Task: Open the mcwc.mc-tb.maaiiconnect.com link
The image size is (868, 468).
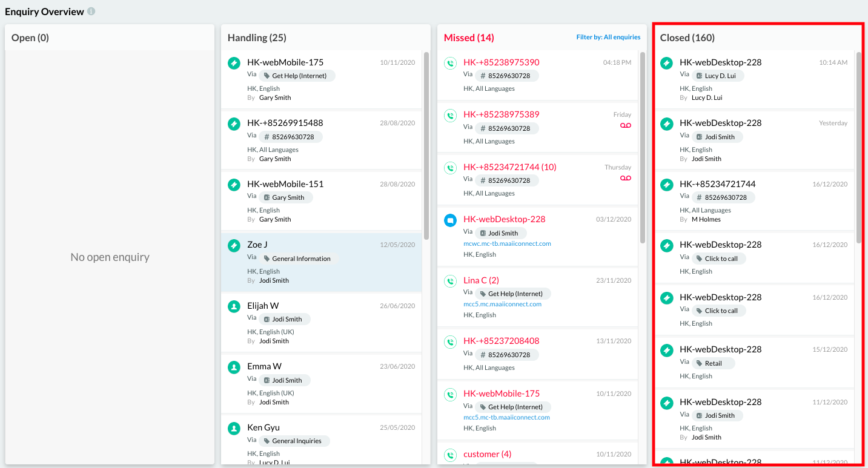Action: pyautogui.click(x=507, y=244)
